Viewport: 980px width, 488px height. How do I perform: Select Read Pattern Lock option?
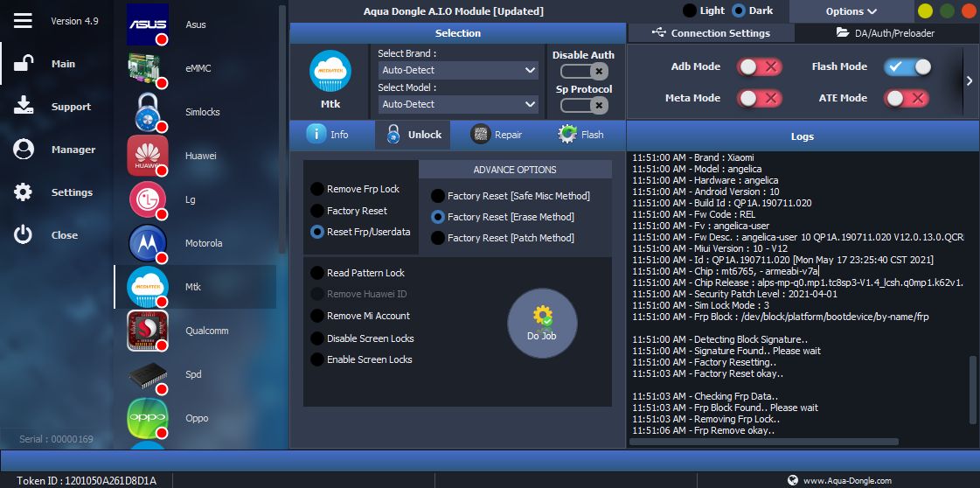pyautogui.click(x=317, y=273)
